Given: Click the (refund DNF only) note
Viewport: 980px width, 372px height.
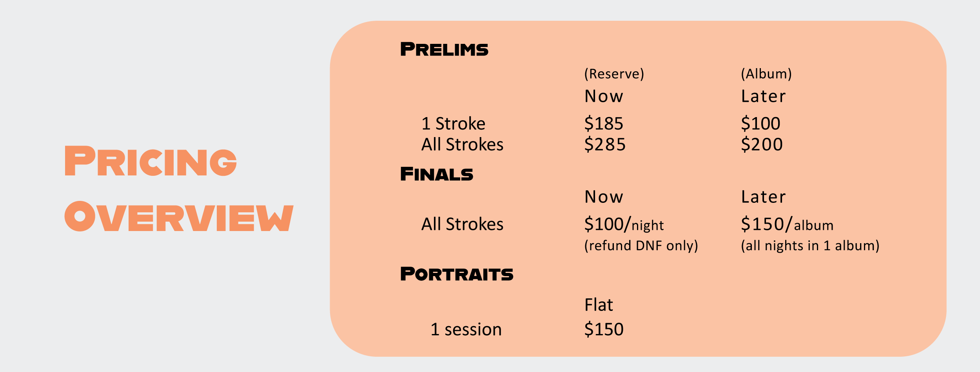Looking at the screenshot, I should pos(641,246).
